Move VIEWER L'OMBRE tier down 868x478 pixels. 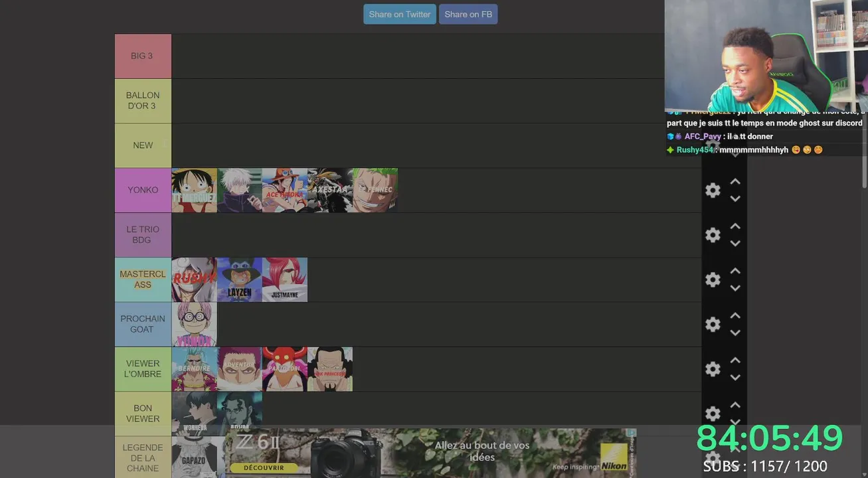[735, 377]
